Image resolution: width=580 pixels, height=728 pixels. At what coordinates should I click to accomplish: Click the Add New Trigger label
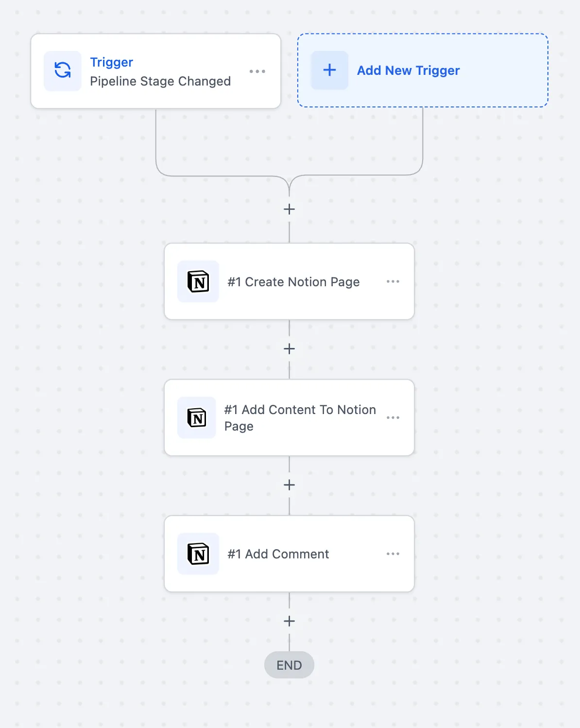tap(408, 70)
